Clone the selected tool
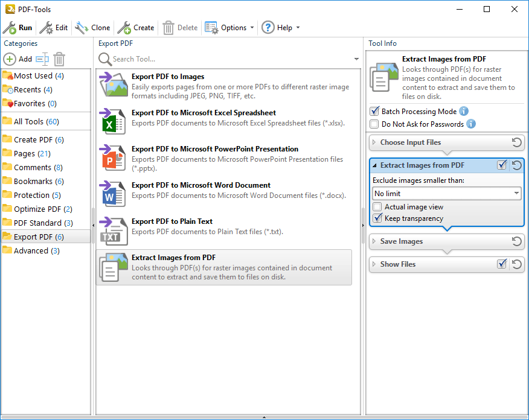The image size is (529, 420). pos(92,28)
